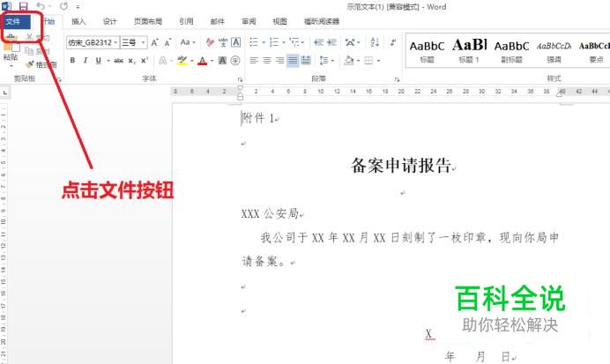
Task: Apply numbered list formatting
Action: (274, 42)
